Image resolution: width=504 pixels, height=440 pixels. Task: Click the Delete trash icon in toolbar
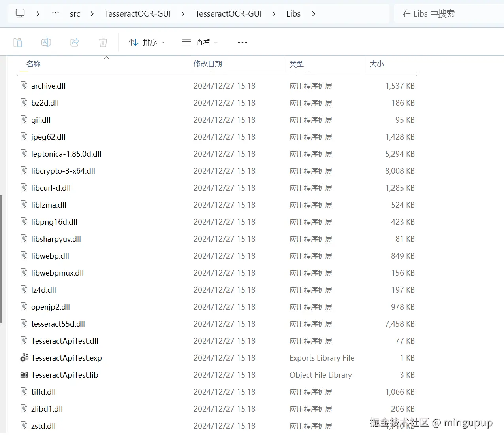tap(103, 42)
